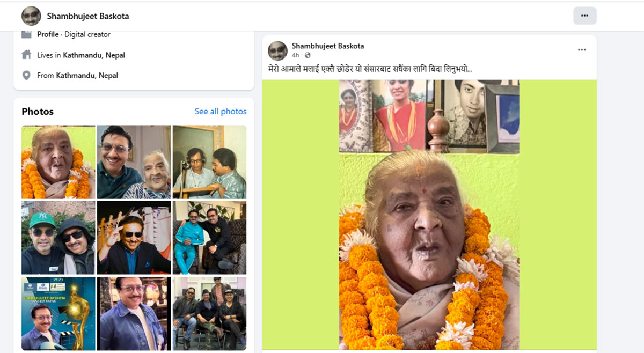Open Kathmandu, Nepal link in From row

[x=87, y=76]
